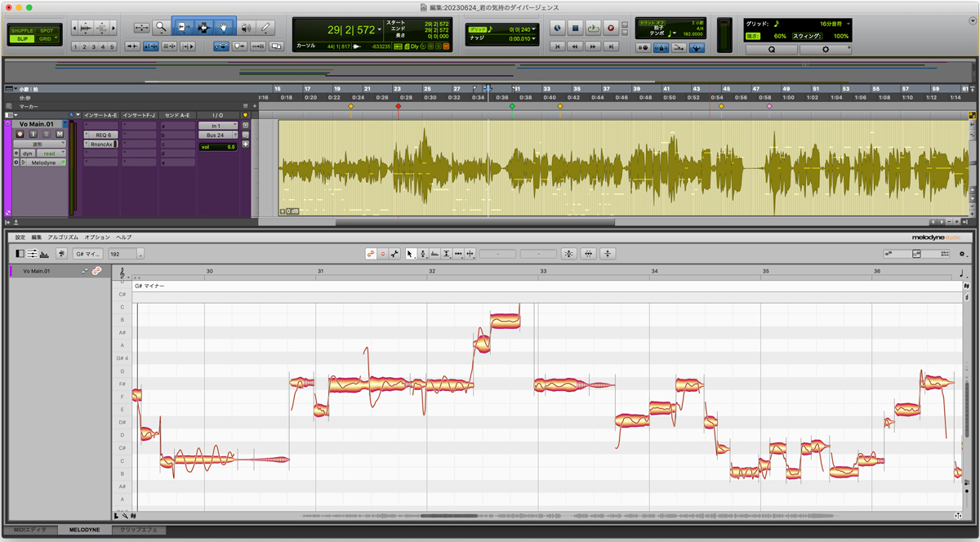Mute the Vo Main.01 track
This screenshot has height=542, width=980.
pos(59,134)
